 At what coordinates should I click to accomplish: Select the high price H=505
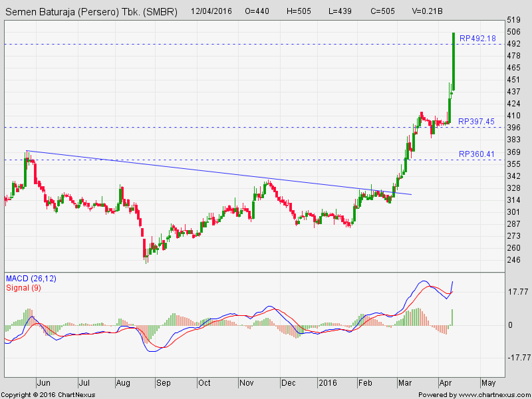299,11
